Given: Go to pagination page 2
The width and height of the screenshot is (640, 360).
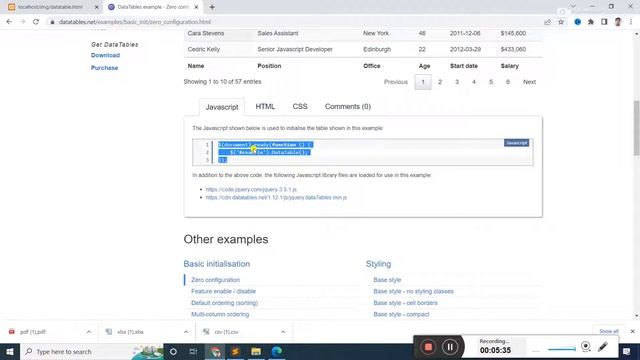Looking at the screenshot, I should click(440, 82).
